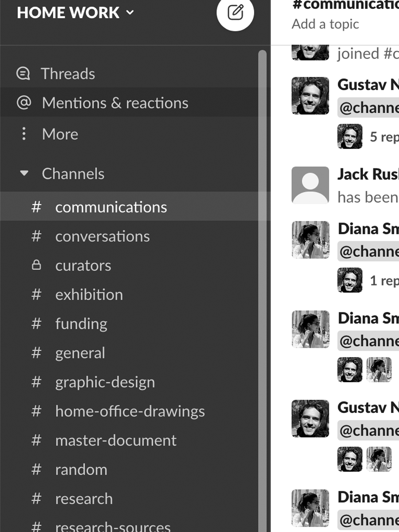Screen dimensions: 399x532
Task: Click the hash icon beside funding
Action: tap(36, 324)
